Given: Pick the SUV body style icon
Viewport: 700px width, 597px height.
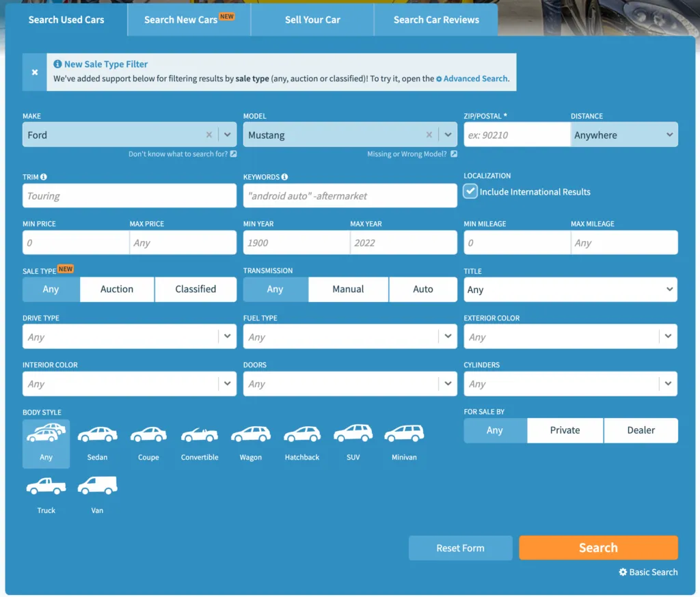Looking at the screenshot, I should 353,442.
